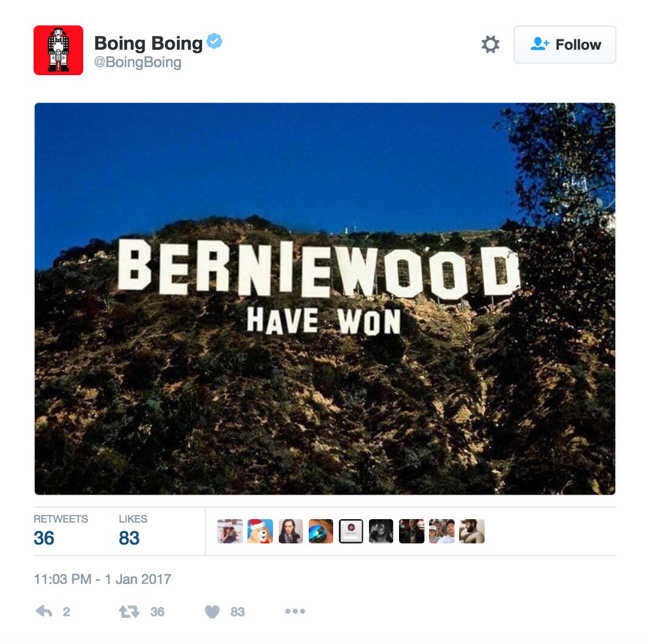Click the reply arrow icon

44,611
